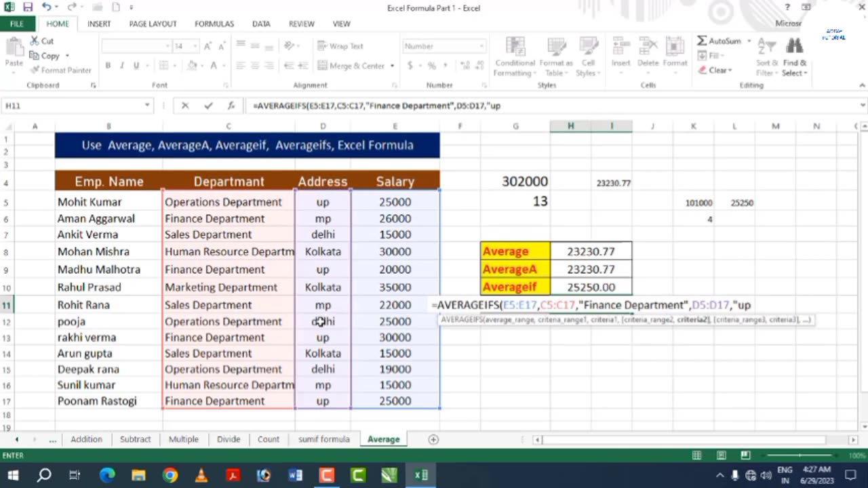This screenshot has width=868, height=488.
Task: Switch to the INSERT tab
Action: [x=99, y=24]
